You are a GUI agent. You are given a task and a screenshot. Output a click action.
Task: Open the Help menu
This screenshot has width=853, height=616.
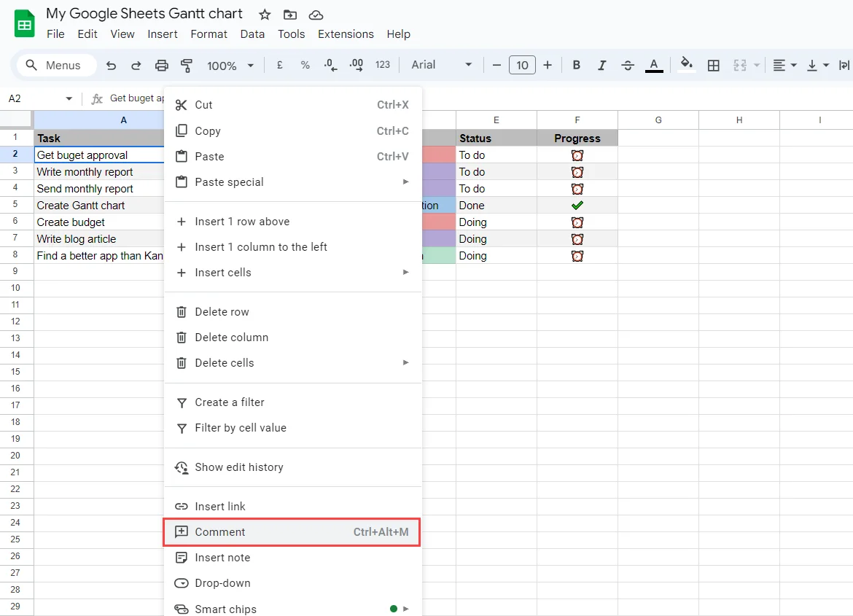point(398,34)
